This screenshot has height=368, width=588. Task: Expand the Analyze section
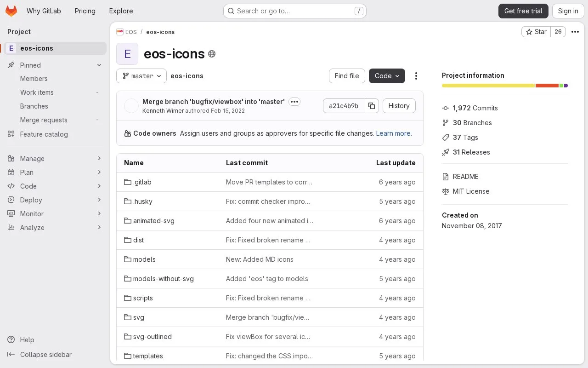point(55,228)
